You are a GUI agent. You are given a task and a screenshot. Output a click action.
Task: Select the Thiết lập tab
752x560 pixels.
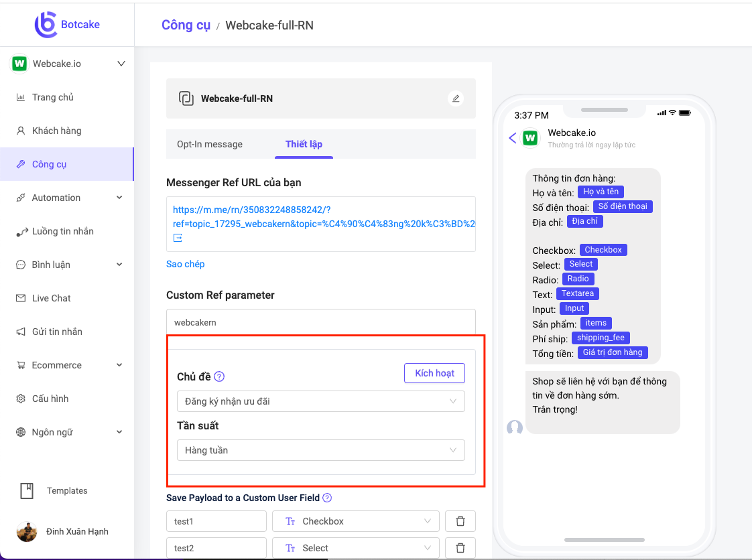click(x=304, y=144)
